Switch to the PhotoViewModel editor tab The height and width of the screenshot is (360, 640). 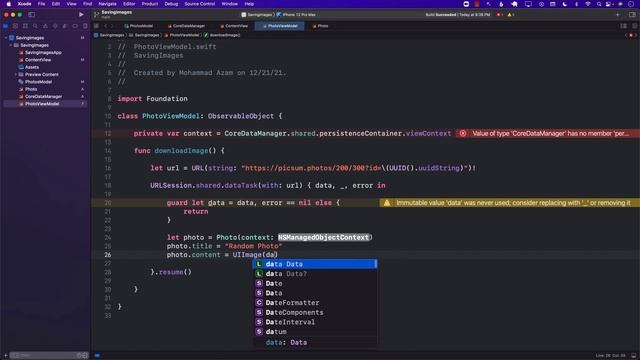click(x=280, y=26)
